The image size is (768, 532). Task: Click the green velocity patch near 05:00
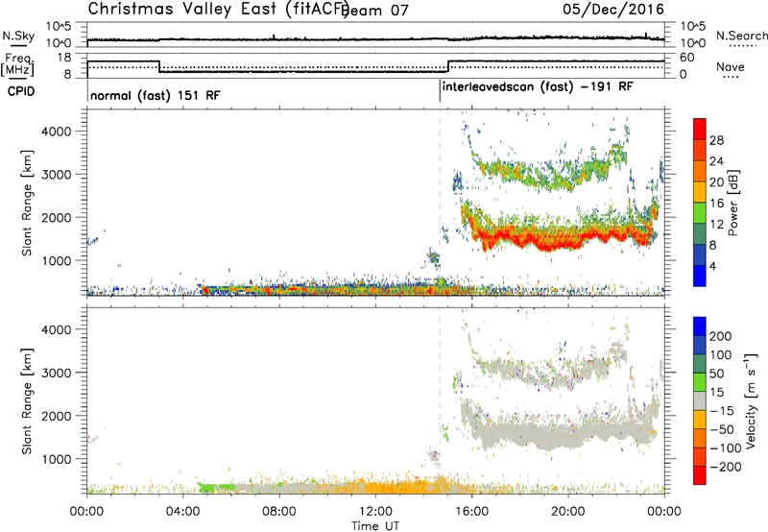[x=214, y=488]
